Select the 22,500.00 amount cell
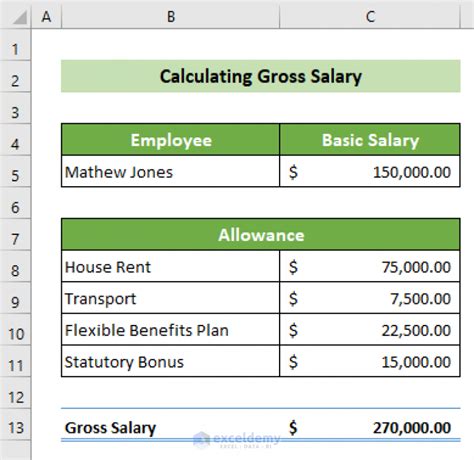 coord(370,330)
